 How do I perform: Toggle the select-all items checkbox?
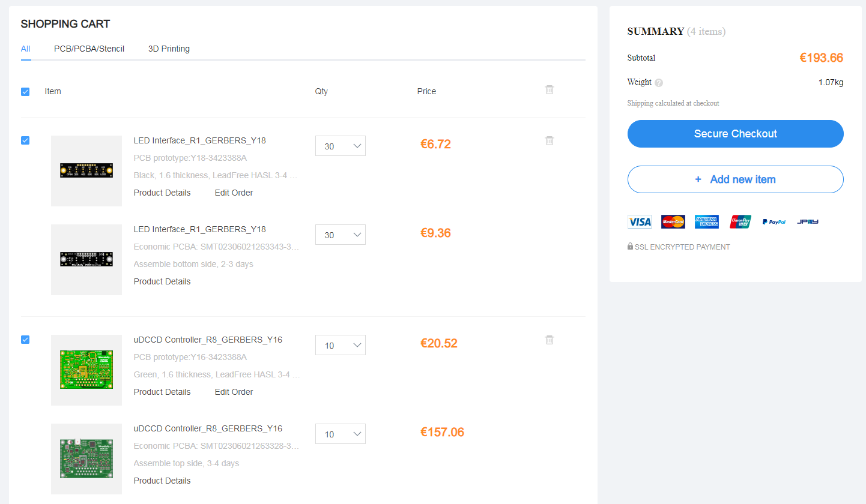click(25, 92)
